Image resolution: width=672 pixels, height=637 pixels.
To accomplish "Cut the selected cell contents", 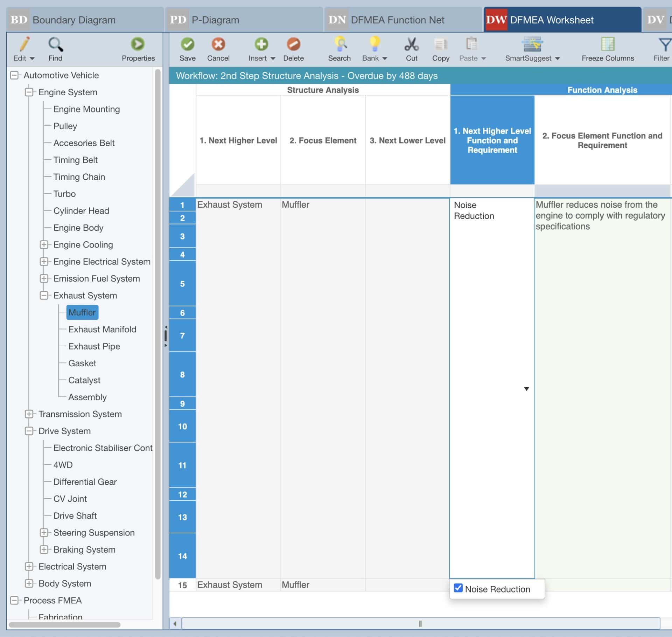I will point(411,49).
